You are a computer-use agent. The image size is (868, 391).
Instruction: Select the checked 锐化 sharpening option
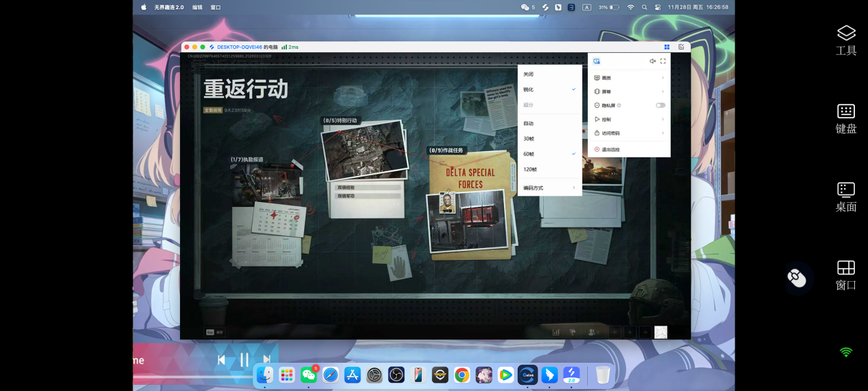(549, 89)
